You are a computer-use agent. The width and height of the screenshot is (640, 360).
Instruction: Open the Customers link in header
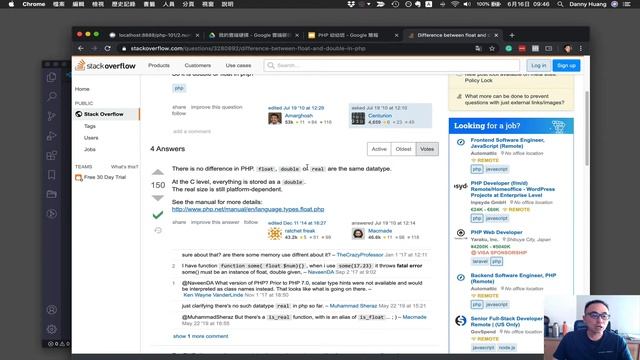pyautogui.click(x=198, y=65)
